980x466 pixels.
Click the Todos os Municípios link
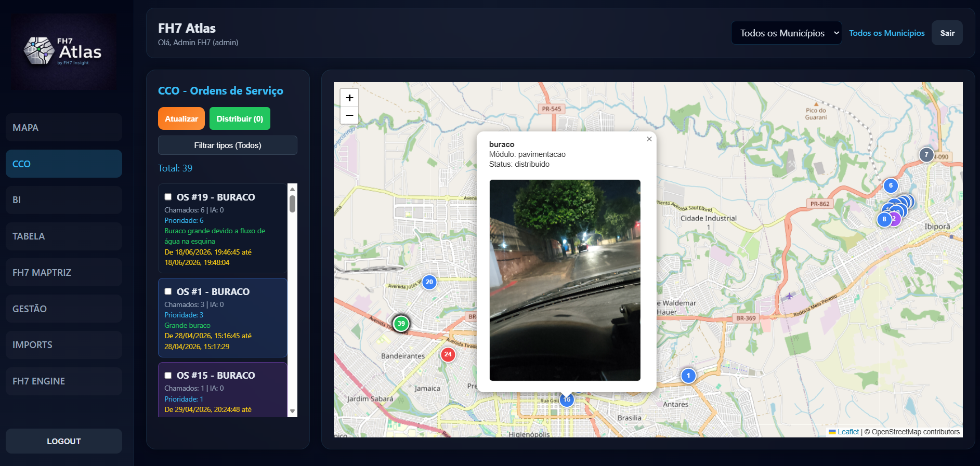tap(886, 33)
